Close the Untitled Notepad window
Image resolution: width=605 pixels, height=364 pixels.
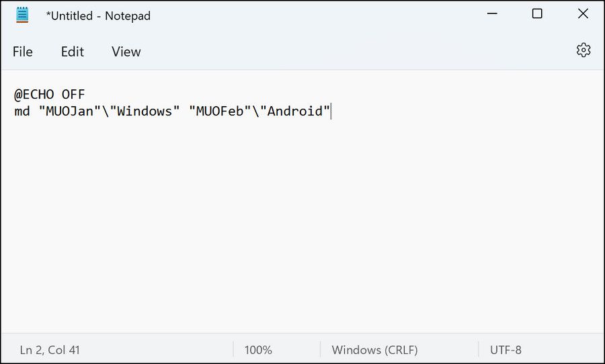[582, 14]
